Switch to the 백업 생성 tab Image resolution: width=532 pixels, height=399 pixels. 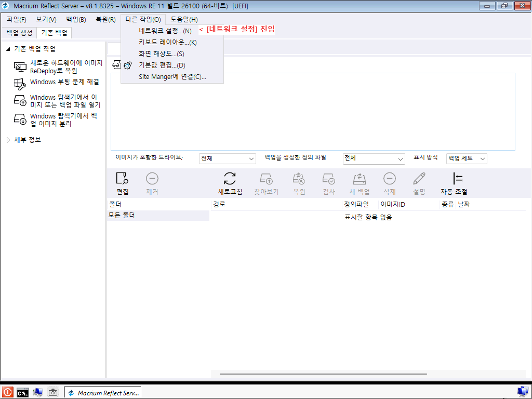(19, 33)
